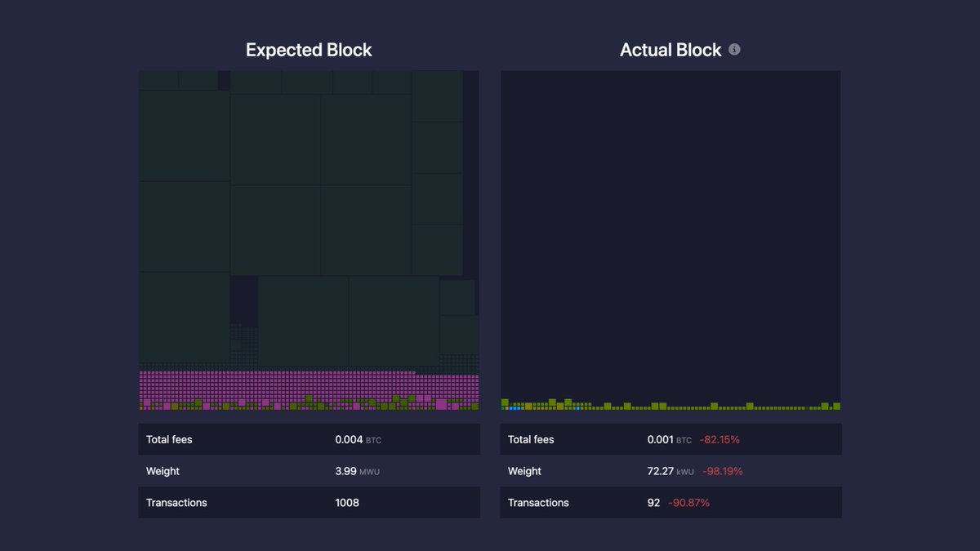Select the Expected Block heading
This screenshot has width=980, height=551.
(308, 50)
